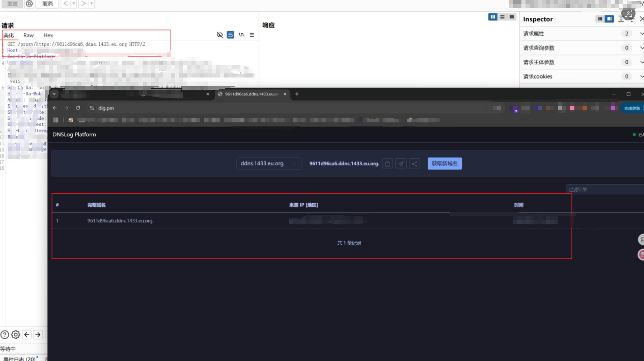
Task: Copy the generated subdomain clipboard icon
Action: 387,164
